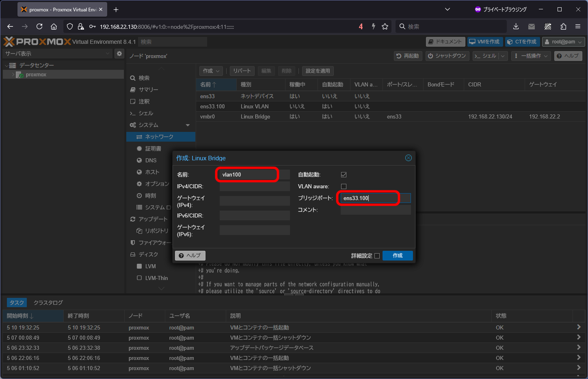Collapse the System (システム) menu section
Image resolution: width=588 pixels, height=379 pixels.
pos(188,125)
